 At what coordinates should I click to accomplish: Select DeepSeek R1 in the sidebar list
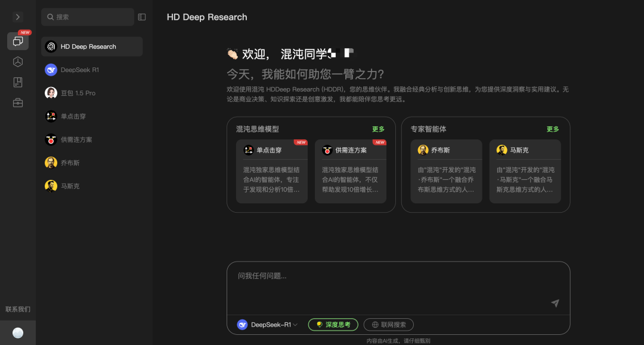pos(92,70)
